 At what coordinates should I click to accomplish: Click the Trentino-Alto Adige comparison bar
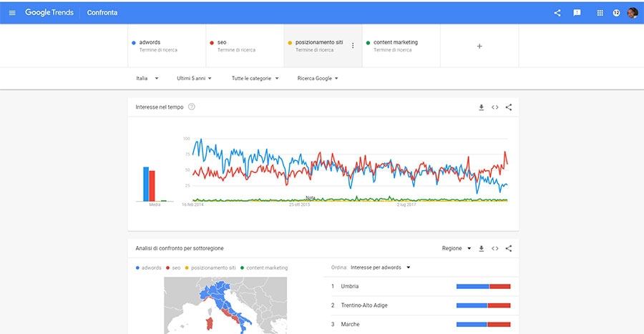click(x=484, y=305)
